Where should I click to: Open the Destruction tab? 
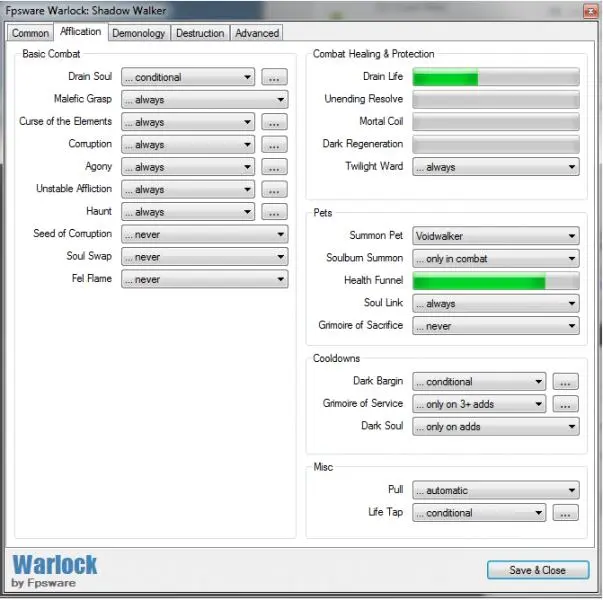[x=200, y=33]
